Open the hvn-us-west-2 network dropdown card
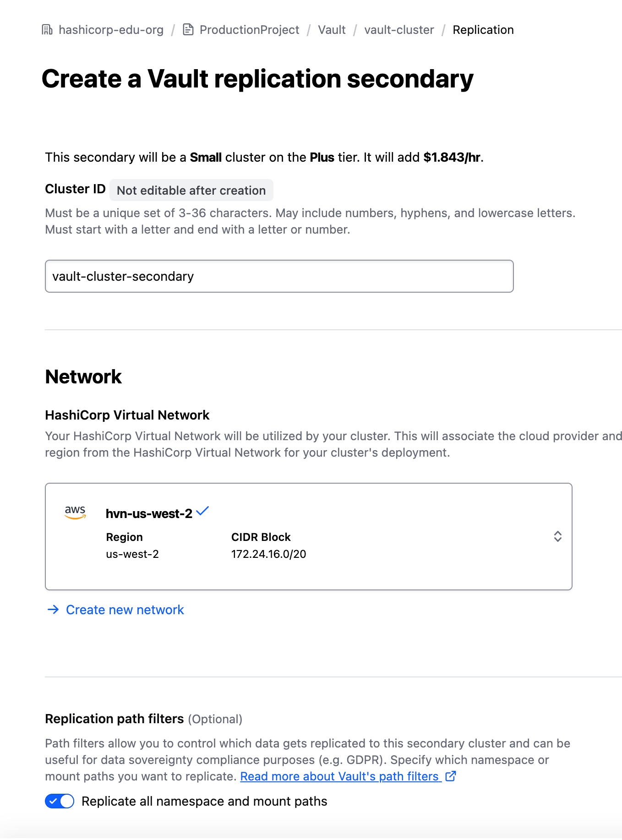This screenshot has height=840, width=622. click(309, 536)
